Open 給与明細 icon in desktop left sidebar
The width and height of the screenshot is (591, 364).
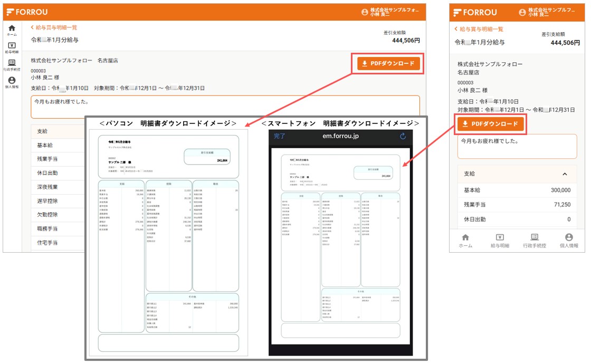point(12,47)
